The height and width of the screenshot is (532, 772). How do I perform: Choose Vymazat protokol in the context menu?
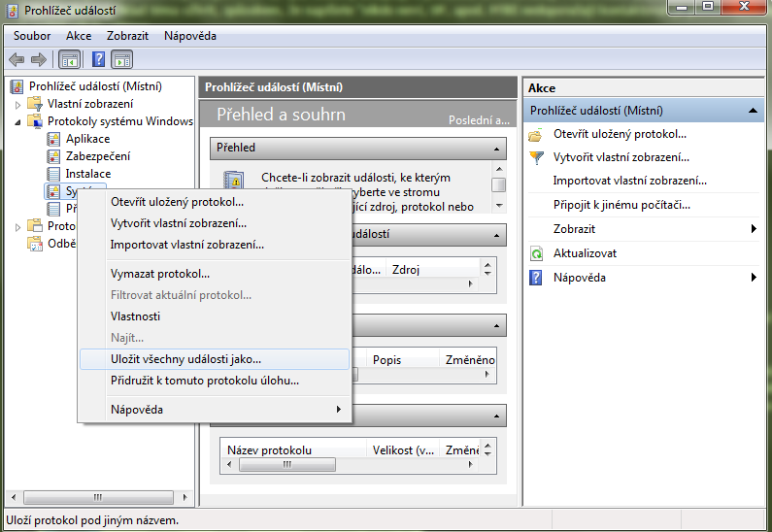[x=160, y=274]
